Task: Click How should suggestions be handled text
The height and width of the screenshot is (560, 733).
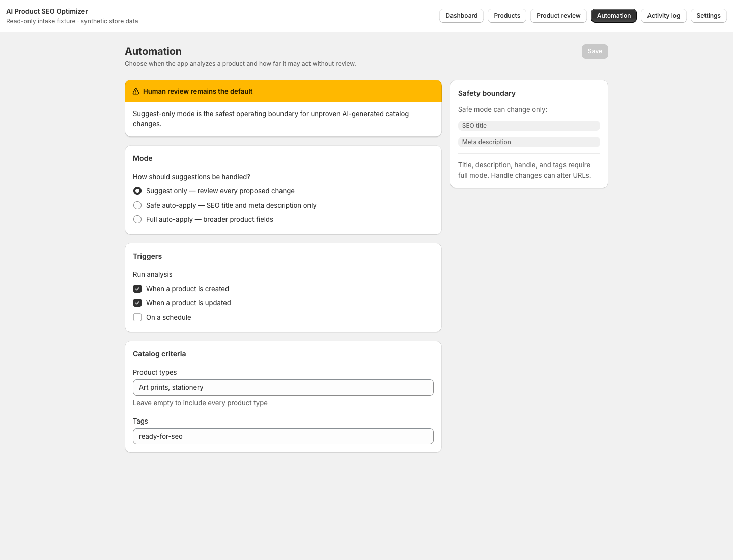Action: point(191,177)
